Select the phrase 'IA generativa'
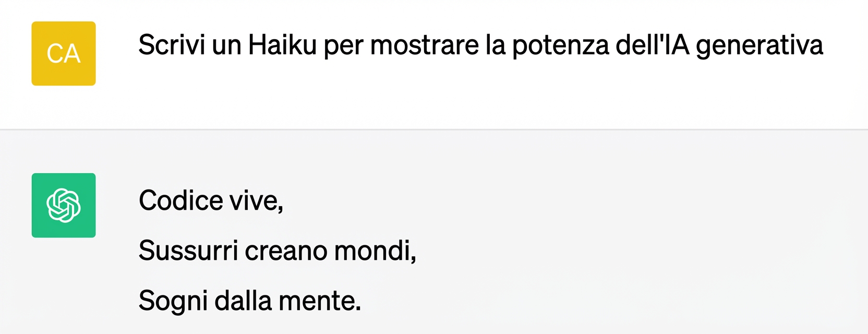Viewport: 868px width, 334px height. coord(741,46)
